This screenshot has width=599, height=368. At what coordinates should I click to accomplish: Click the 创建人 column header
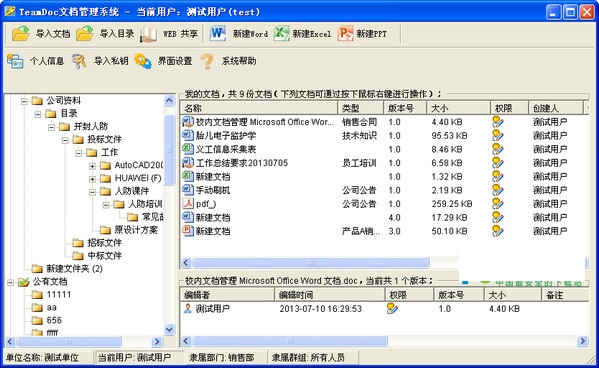point(556,108)
